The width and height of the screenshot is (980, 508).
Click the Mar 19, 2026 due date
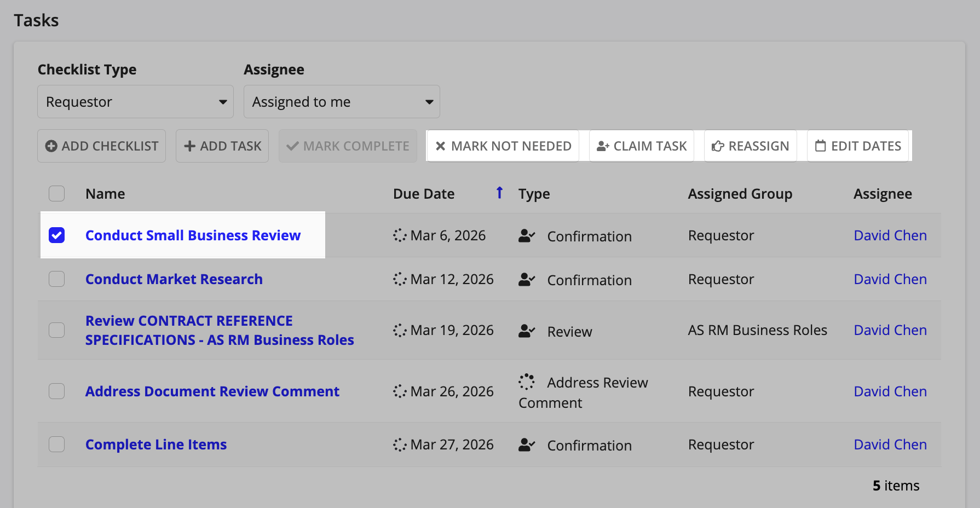[x=452, y=330]
